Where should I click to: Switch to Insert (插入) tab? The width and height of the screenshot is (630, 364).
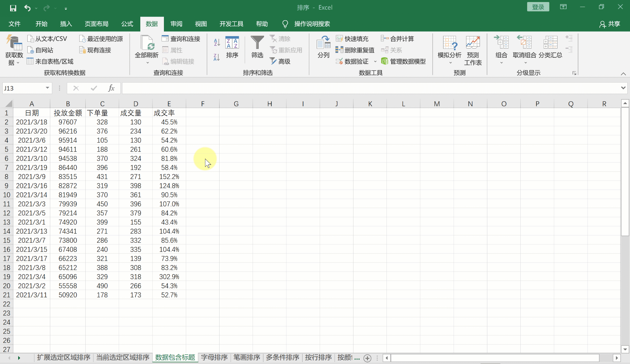[x=66, y=24]
